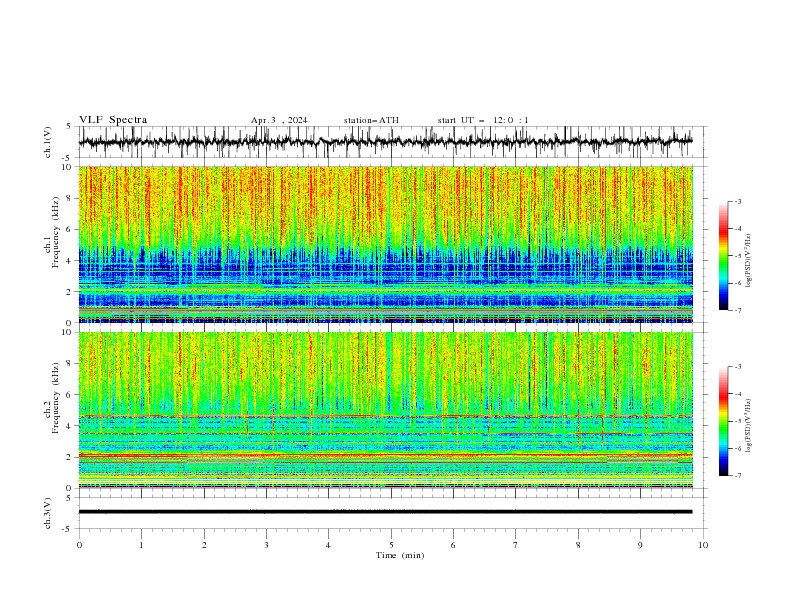Click the log(PSD) label beside ch.2 color bar

click(x=749, y=426)
